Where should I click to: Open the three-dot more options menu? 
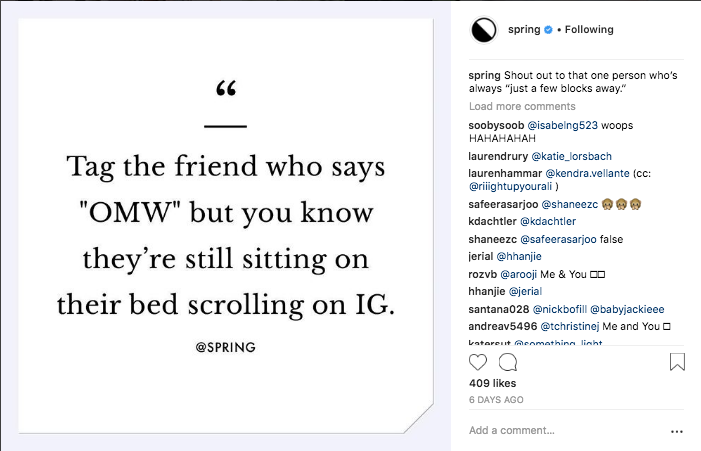click(x=677, y=431)
